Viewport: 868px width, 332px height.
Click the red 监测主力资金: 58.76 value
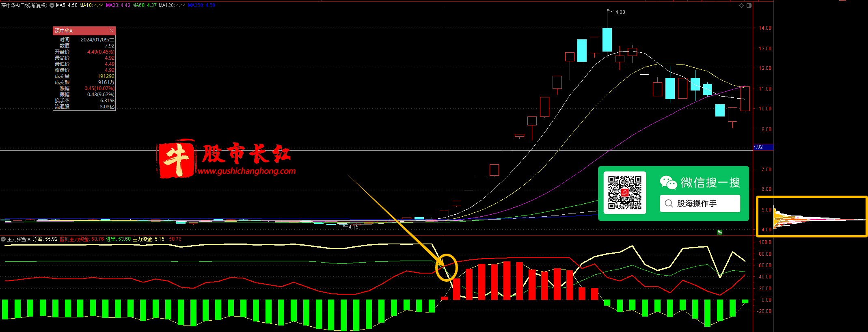point(82,239)
